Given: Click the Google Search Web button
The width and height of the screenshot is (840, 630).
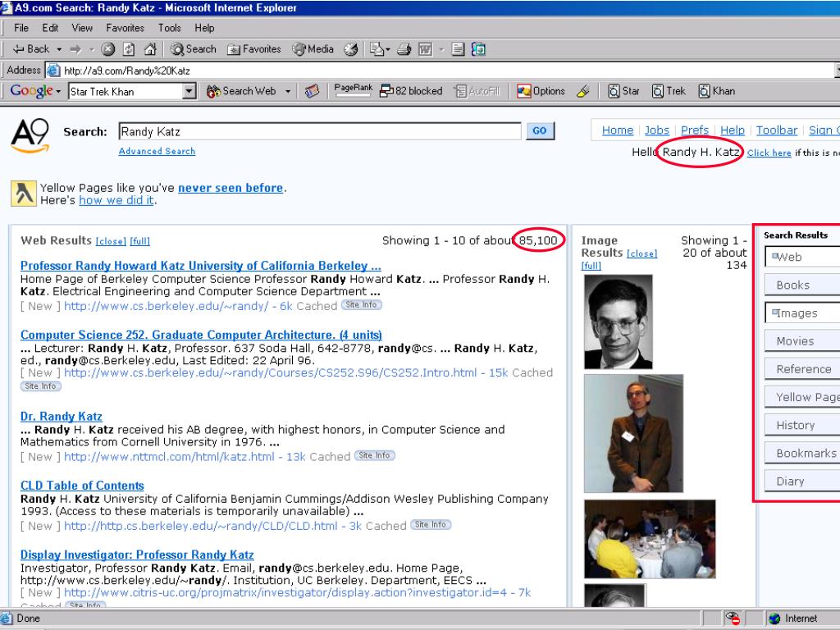Looking at the screenshot, I should 242,92.
